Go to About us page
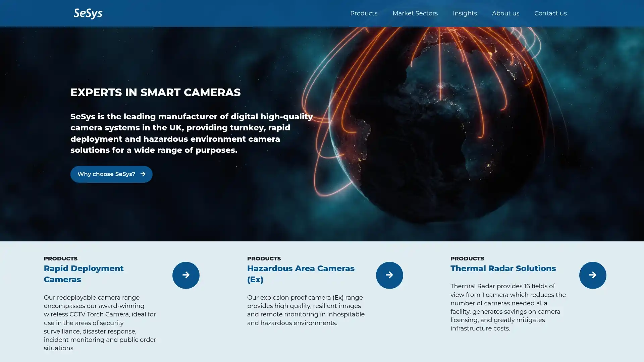Image resolution: width=644 pixels, height=362 pixels. coord(505,13)
